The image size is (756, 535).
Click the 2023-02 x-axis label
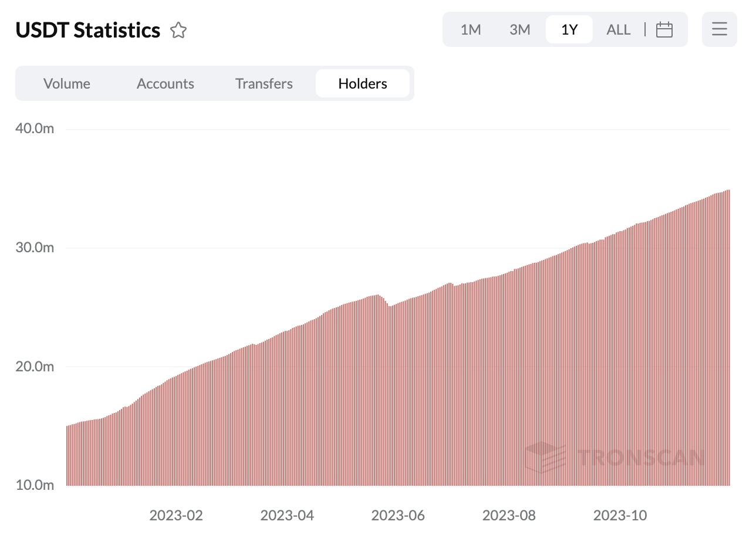pos(176,516)
